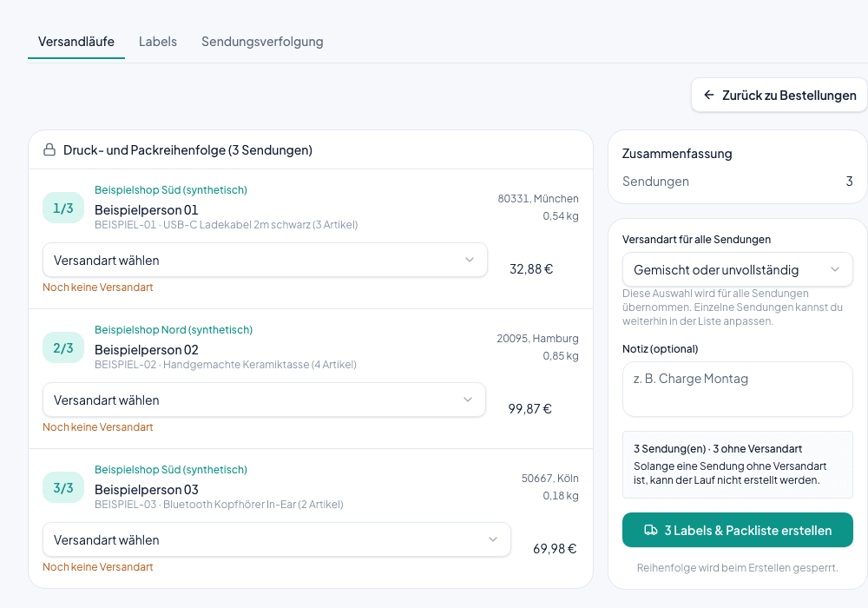
Task: Select the name Beispielperson 03
Action: (x=147, y=490)
